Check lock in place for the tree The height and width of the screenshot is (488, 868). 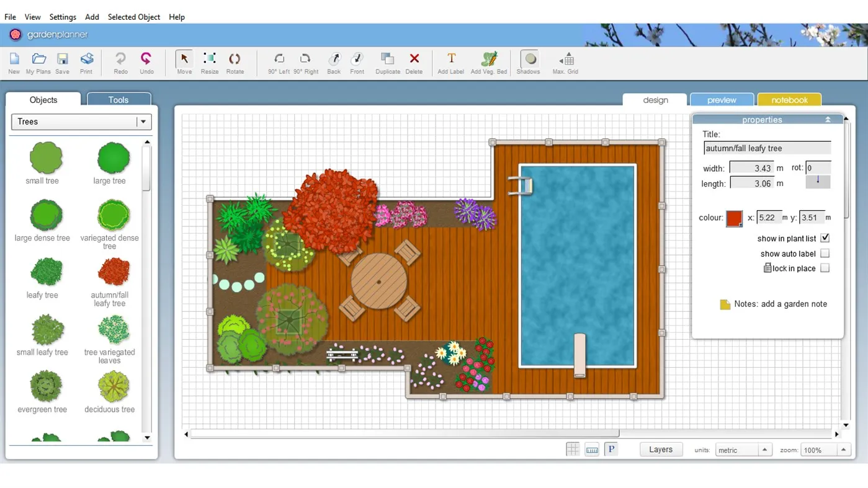pyautogui.click(x=825, y=268)
